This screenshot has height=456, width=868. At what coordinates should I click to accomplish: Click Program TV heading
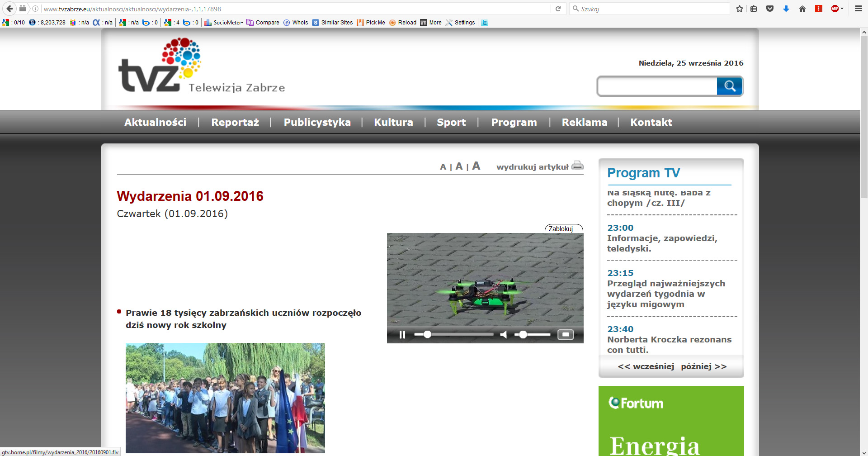pyautogui.click(x=643, y=173)
